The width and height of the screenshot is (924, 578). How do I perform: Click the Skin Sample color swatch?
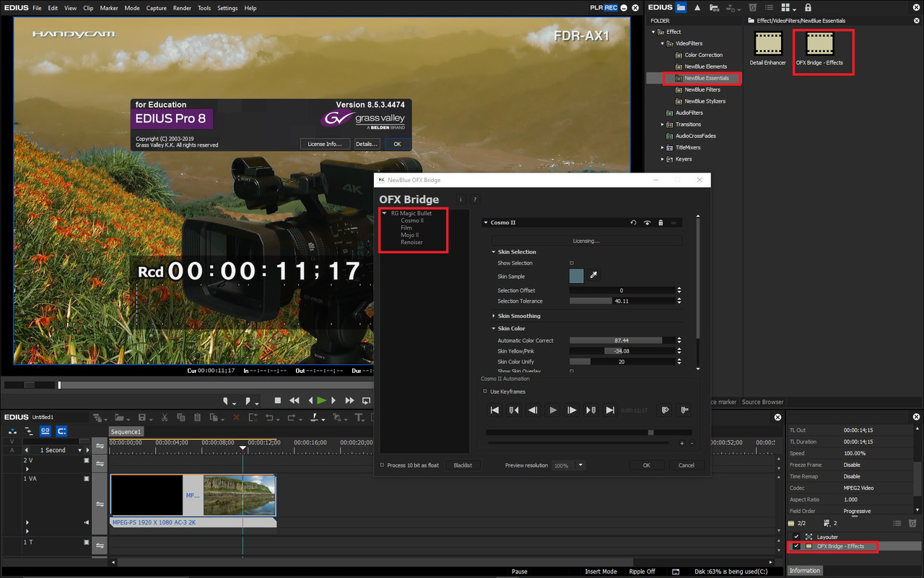click(x=577, y=275)
